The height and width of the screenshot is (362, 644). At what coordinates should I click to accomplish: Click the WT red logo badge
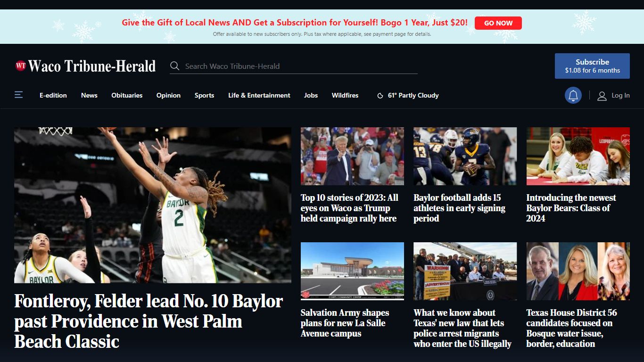20,66
